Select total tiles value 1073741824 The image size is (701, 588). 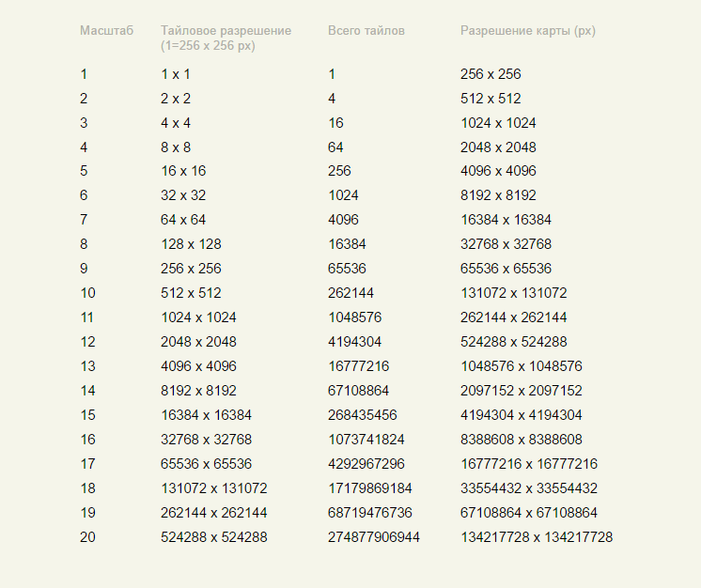click(366, 440)
